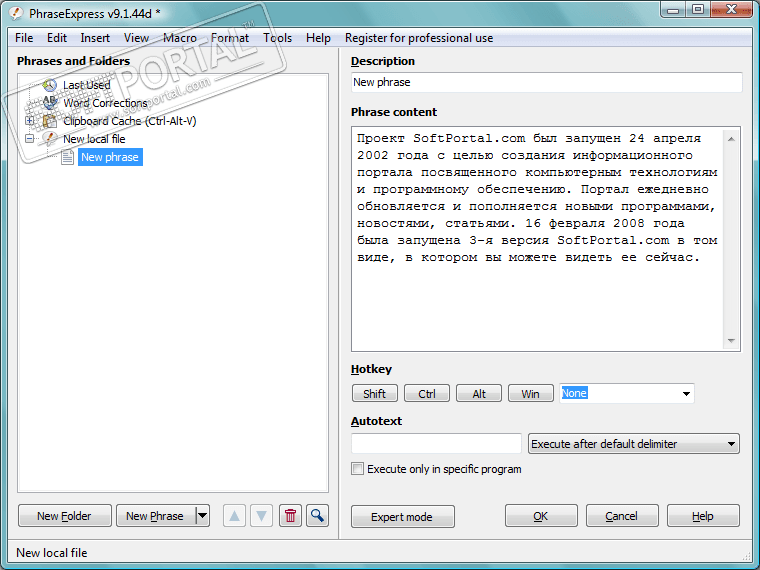
Task: Click the New local file icon
Action: 49,139
